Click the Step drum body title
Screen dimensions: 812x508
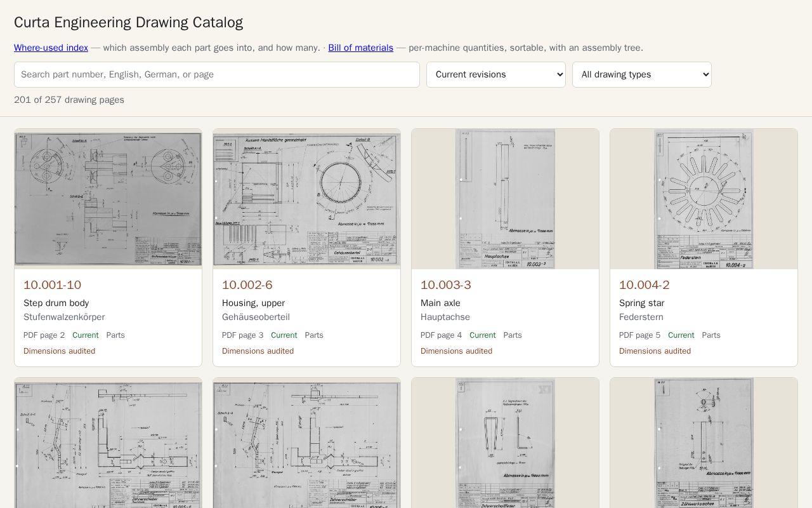(56, 303)
